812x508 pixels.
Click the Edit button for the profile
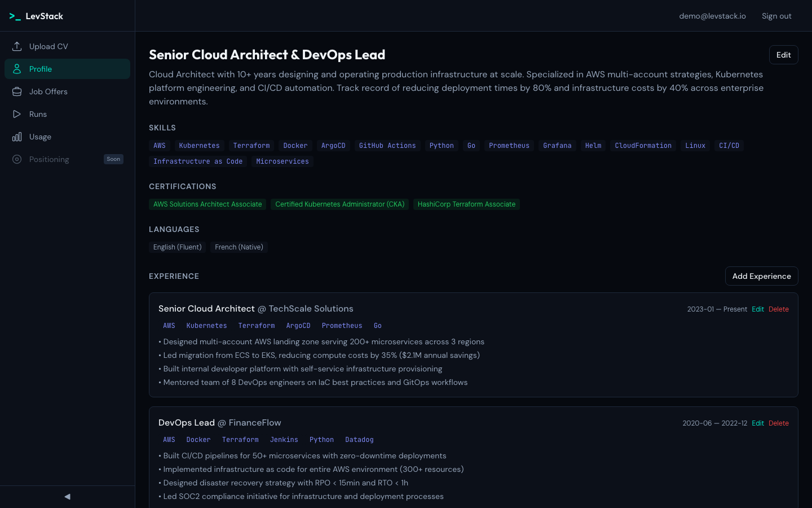783,54
